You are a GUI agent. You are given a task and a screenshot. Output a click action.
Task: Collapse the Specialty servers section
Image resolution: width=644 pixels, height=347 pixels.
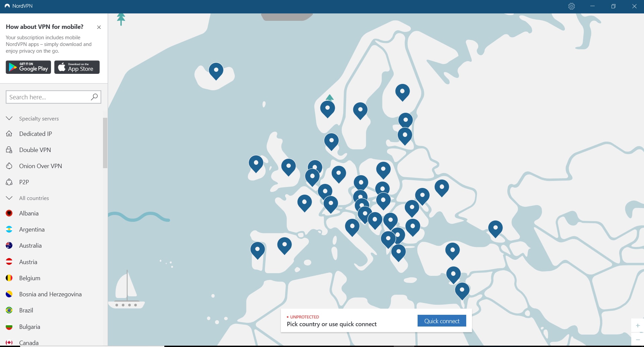point(9,118)
